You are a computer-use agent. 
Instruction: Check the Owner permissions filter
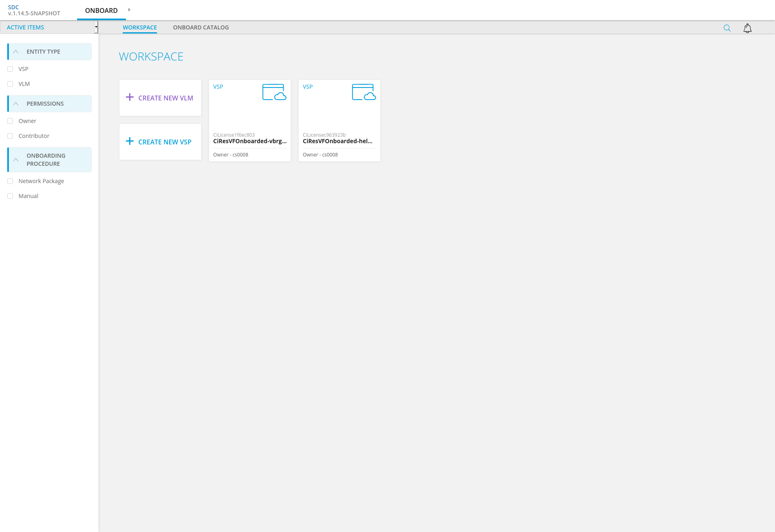10,121
